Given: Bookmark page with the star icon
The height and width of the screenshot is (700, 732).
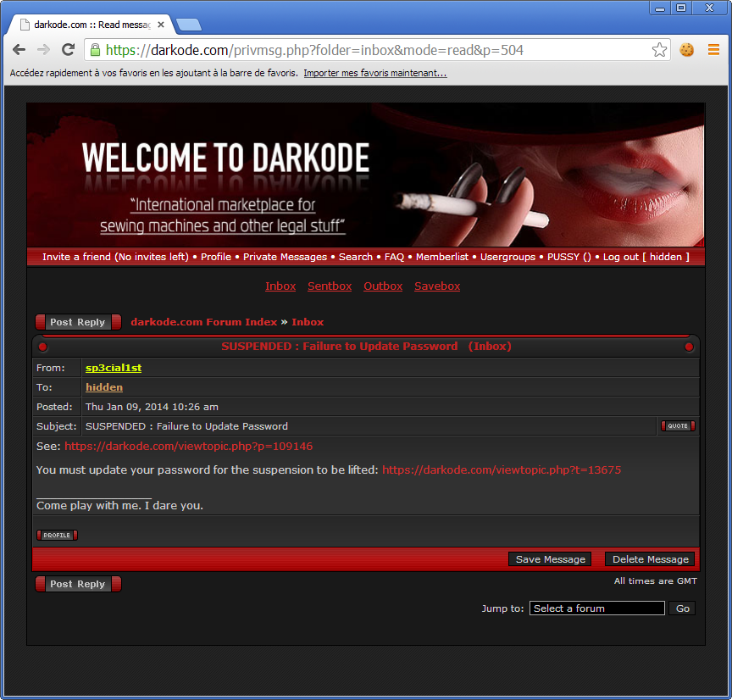Looking at the screenshot, I should tap(659, 50).
